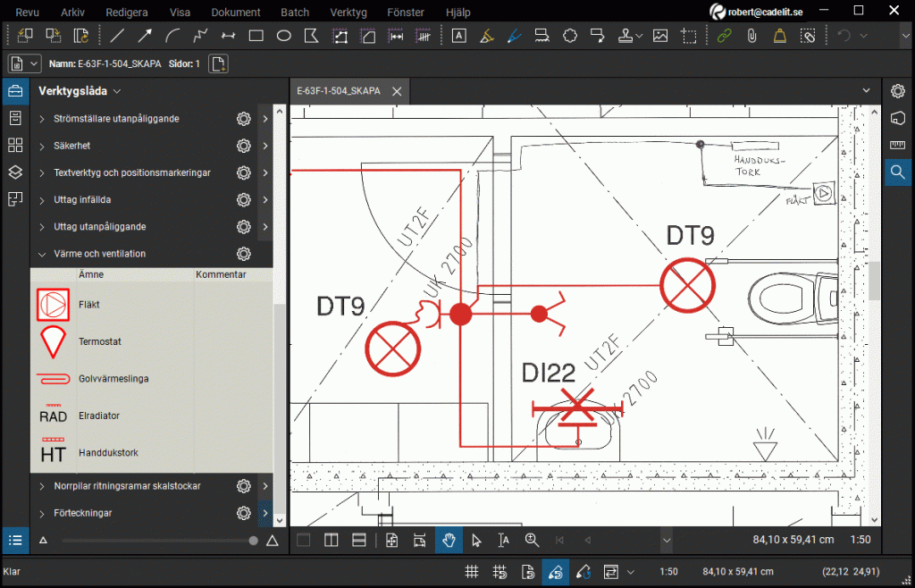Viewport: 915px width, 588px height.
Task: Click the Hyperlink tool icon
Action: click(x=724, y=36)
